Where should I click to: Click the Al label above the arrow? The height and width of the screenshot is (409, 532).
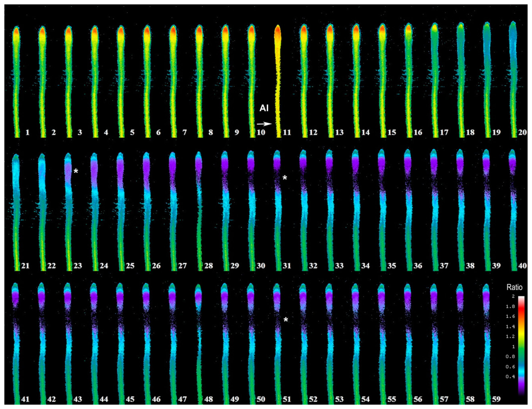[264, 108]
